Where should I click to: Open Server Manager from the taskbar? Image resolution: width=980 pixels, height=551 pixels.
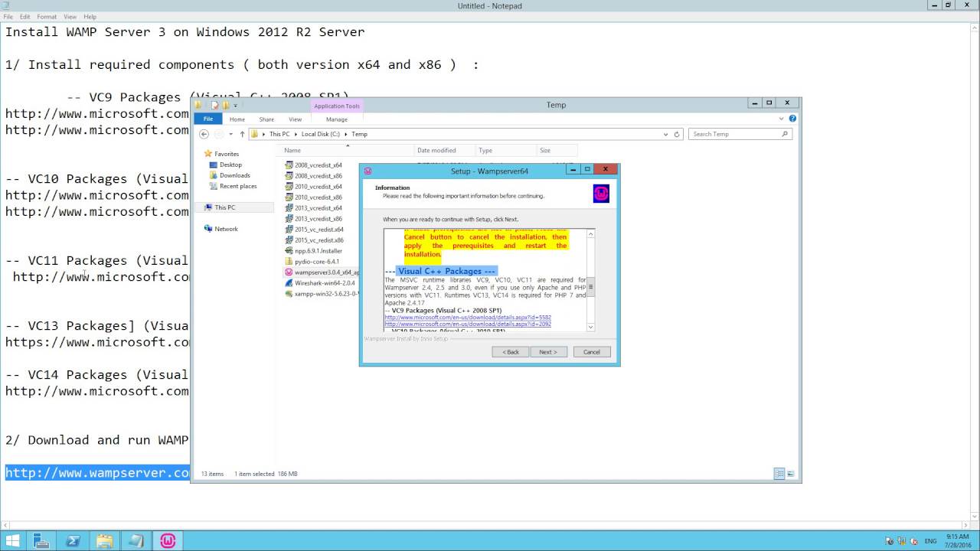[x=42, y=541]
